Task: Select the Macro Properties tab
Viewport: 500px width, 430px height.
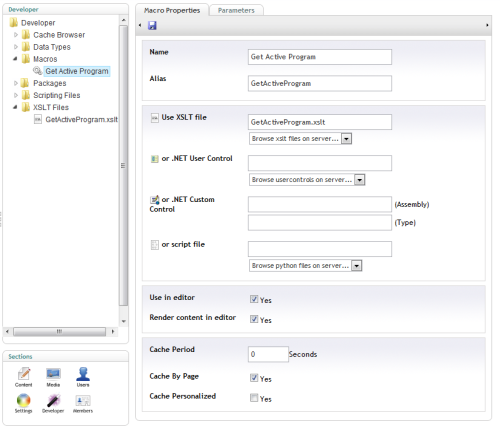Action: [172, 10]
